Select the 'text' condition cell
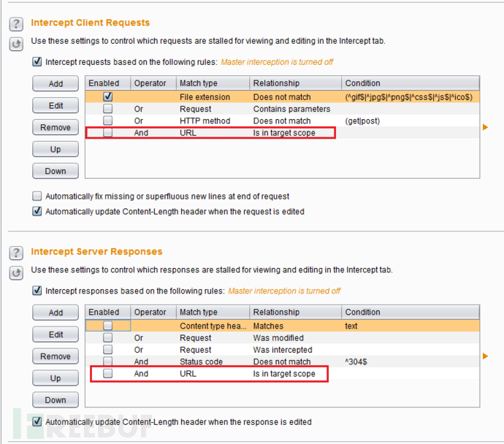Screen dimensions: 504x444 411,326
